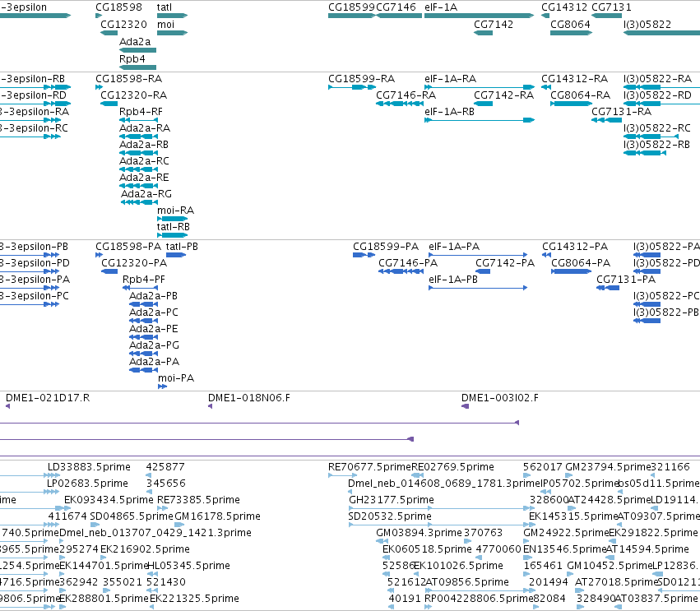The image size is (700, 611).
Task: Select the CG7146 gene label
Action: [x=396, y=7]
